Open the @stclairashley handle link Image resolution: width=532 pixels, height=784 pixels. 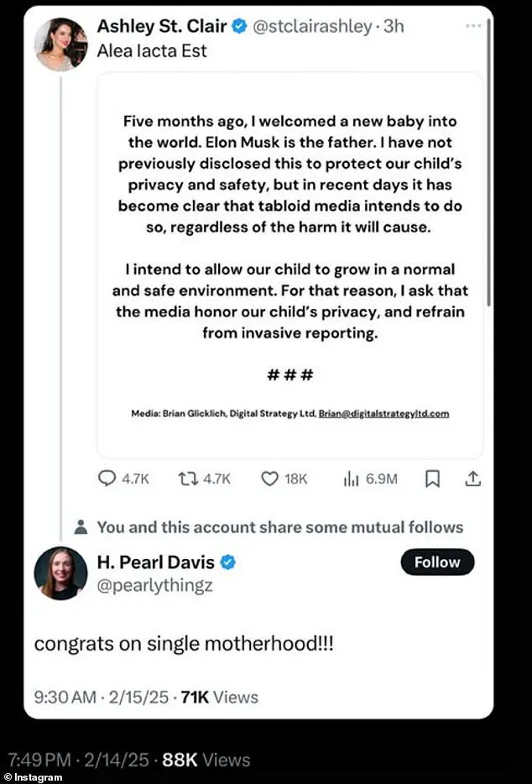(x=311, y=26)
